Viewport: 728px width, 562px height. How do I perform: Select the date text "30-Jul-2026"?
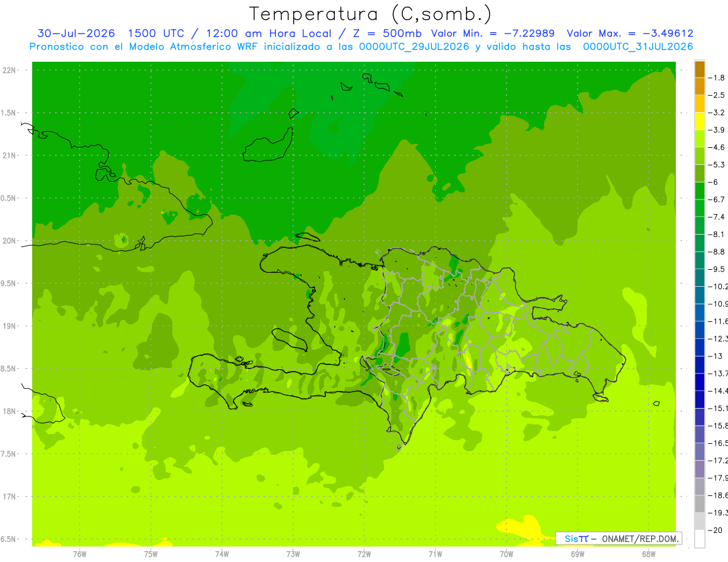pos(76,33)
